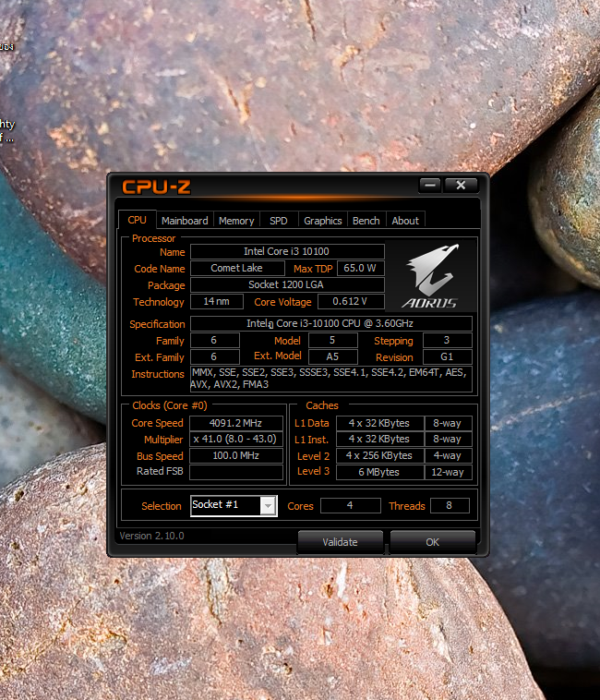Click the Threads count field showing 8
This screenshot has width=600, height=700.
(450, 505)
